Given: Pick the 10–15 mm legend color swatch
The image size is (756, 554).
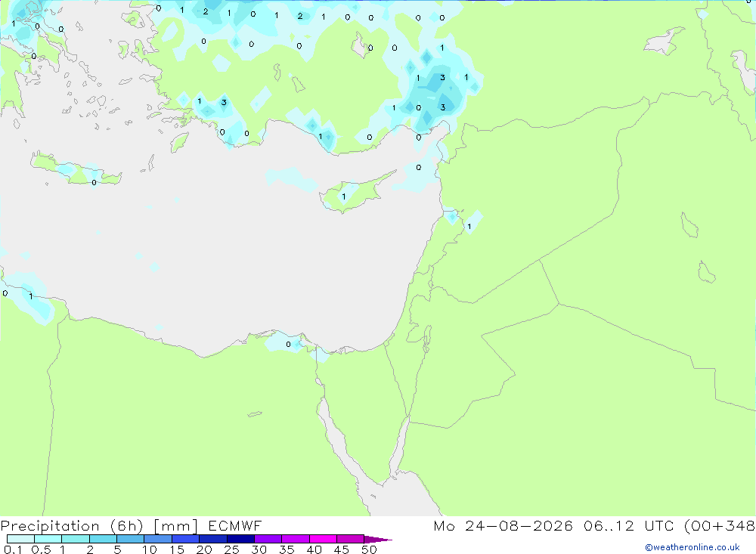Looking at the screenshot, I should [x=158, y=539].
